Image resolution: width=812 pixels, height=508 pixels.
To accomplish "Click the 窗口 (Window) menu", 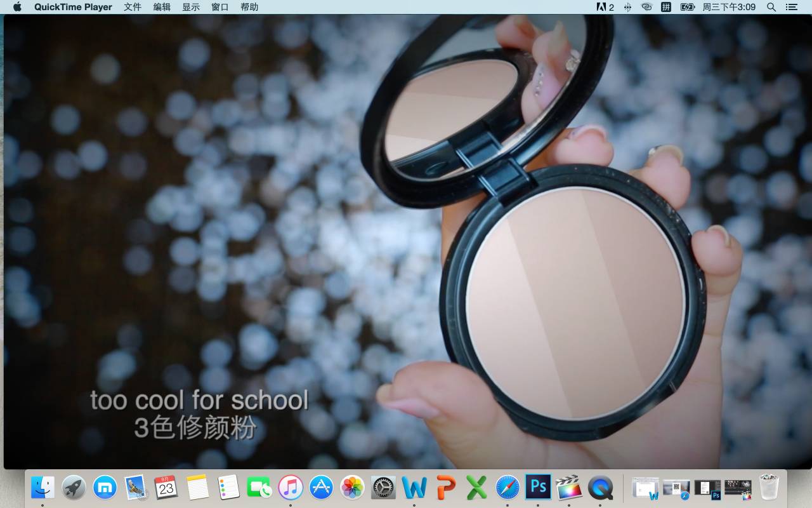I will point(220,7).
